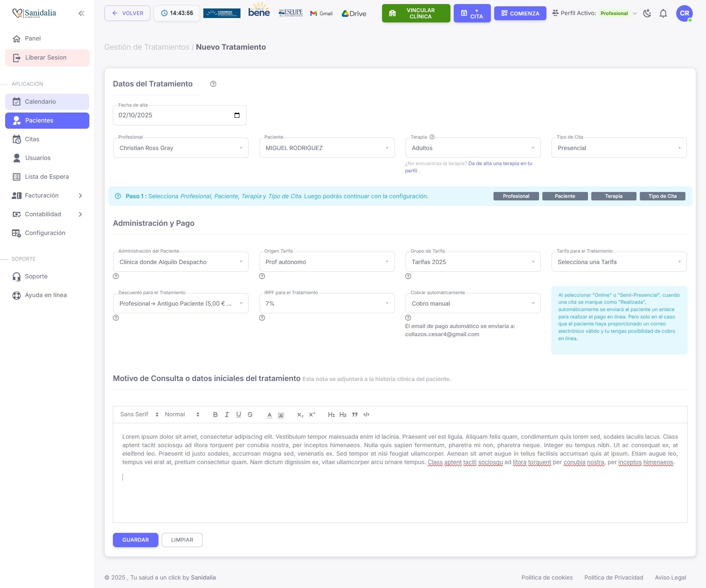The width and height of the screenshot is (706, 588).
Task: Click the bold formatting icon
Action: click(x=215, y=414)
